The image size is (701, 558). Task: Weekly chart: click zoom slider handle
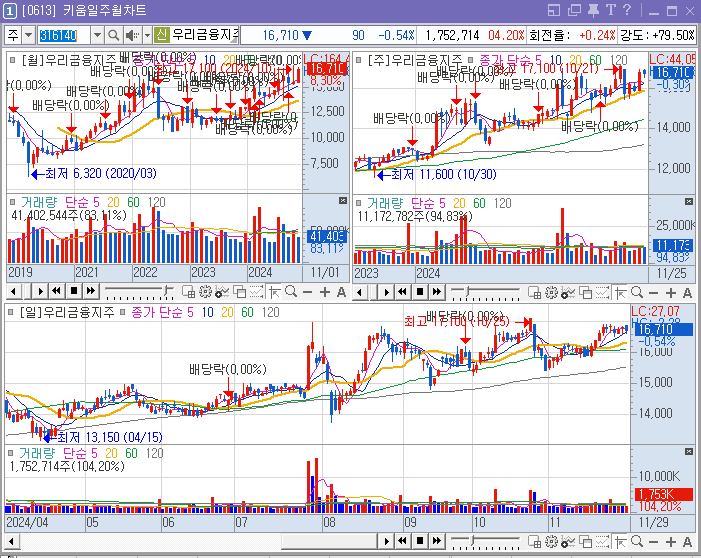pyautogui.click(x=466, y=292)
